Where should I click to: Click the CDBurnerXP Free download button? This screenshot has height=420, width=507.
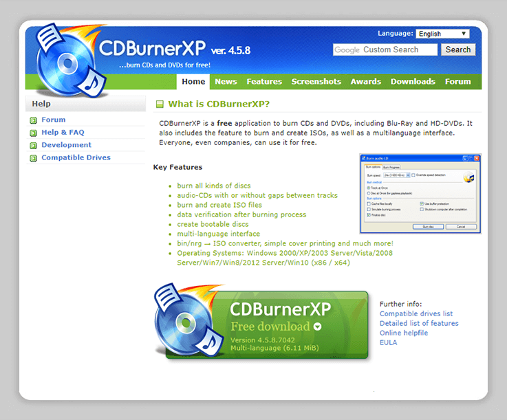pos(267,324)
